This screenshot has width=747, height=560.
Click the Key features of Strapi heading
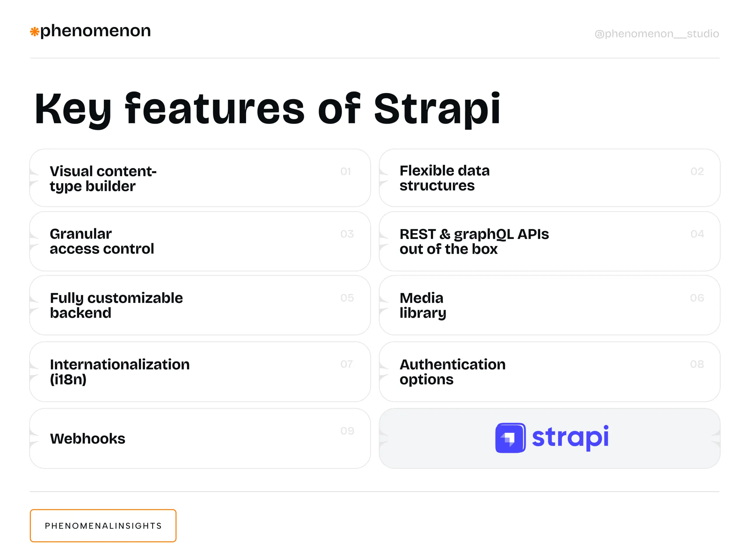pos(268,109)
